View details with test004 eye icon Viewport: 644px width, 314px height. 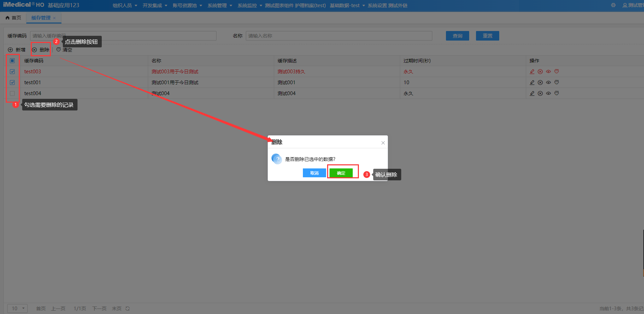coord(548,93)
